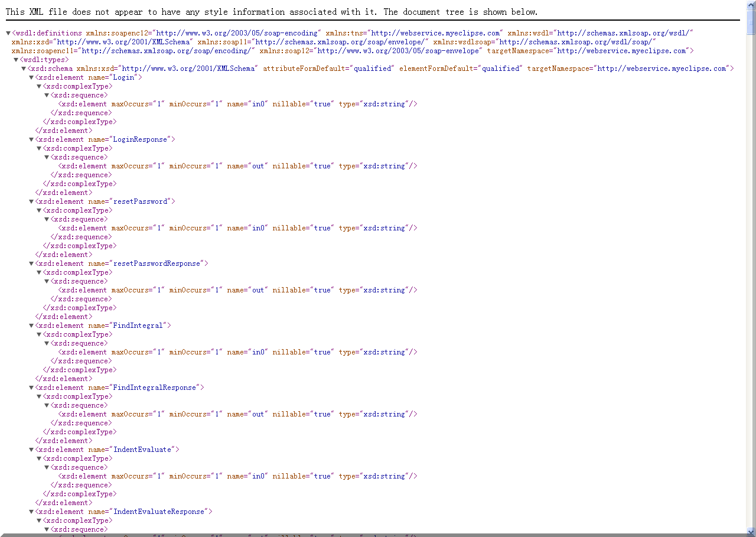Click the <wsdl:types> tag text

point(44,60)
